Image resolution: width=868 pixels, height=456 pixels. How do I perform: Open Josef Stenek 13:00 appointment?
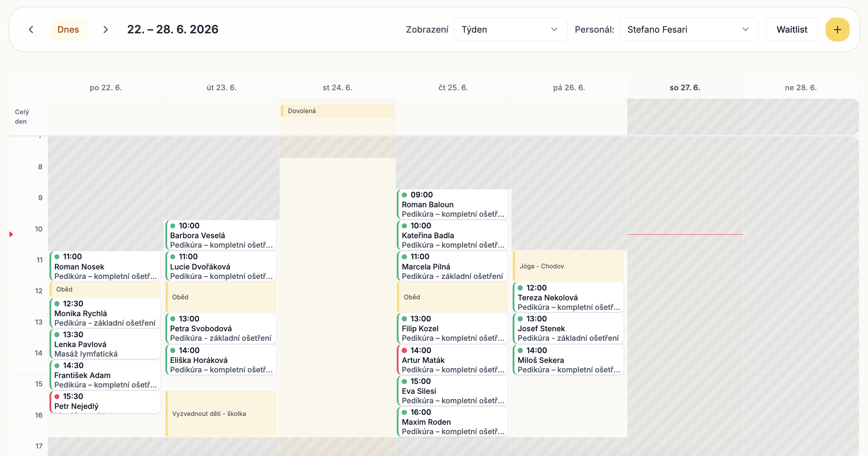(x=568, y=328)
